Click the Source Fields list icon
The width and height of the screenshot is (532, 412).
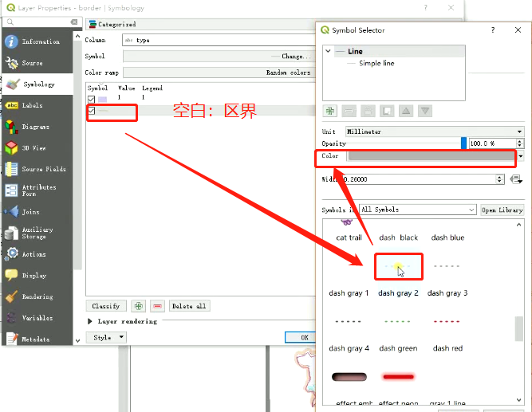click(x=11, y=169)
